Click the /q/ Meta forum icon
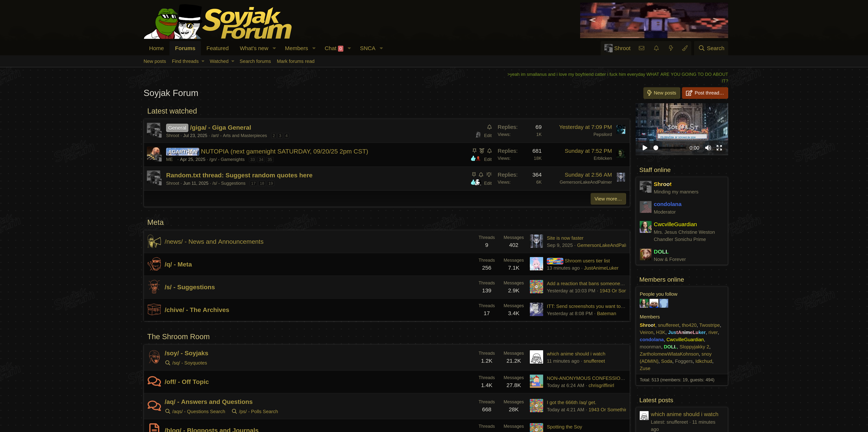 tap(154, 264)
